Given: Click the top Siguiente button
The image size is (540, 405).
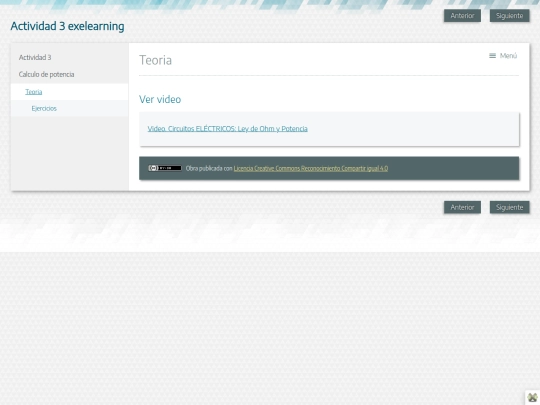Looking at the screenshot, I should (509, 15).
